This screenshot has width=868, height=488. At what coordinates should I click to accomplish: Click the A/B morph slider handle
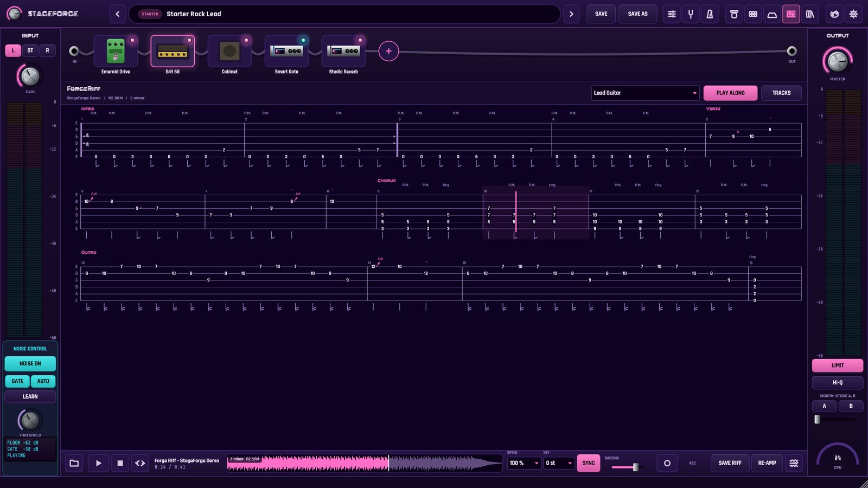pyautogui.click(x=818, y=419)
